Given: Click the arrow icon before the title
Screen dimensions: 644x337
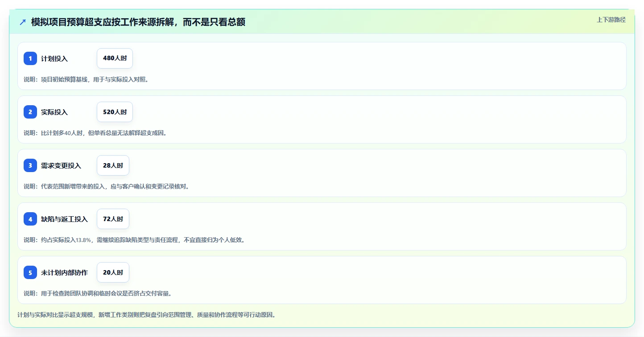Looking at the screenshot, I should click(23, 22).
